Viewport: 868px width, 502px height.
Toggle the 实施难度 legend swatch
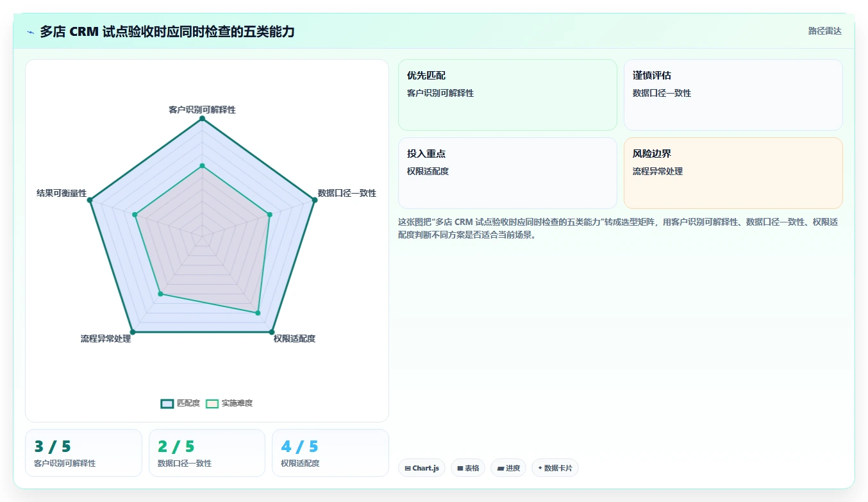pyautogui.click(x=212, y=403)
